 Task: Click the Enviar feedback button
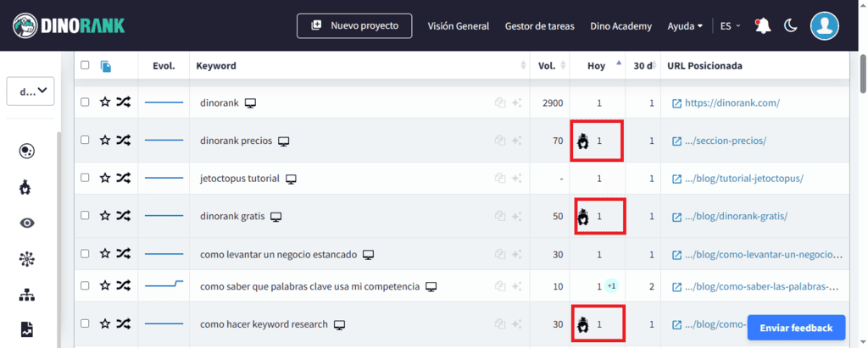pos(796,328)
